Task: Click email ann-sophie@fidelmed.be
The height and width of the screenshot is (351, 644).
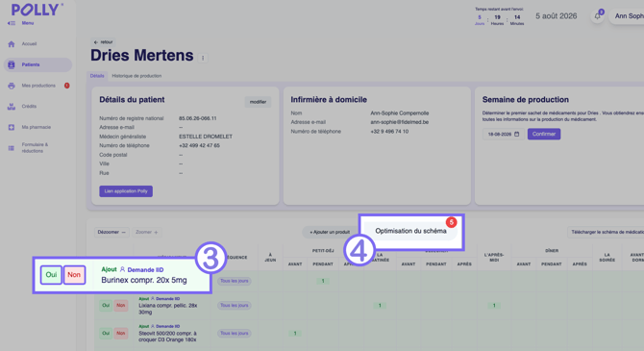Action: pyautogui.click(x=400, y=122)
